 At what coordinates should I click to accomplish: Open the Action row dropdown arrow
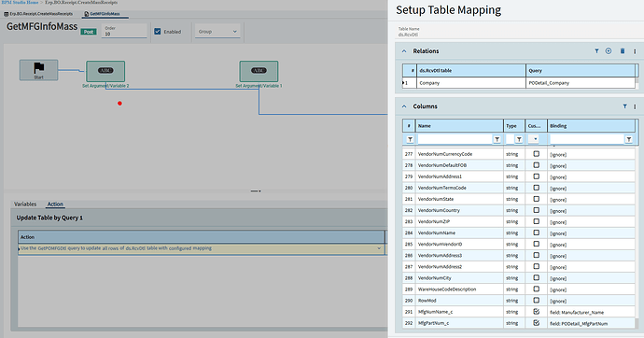[x=379, y=248]
